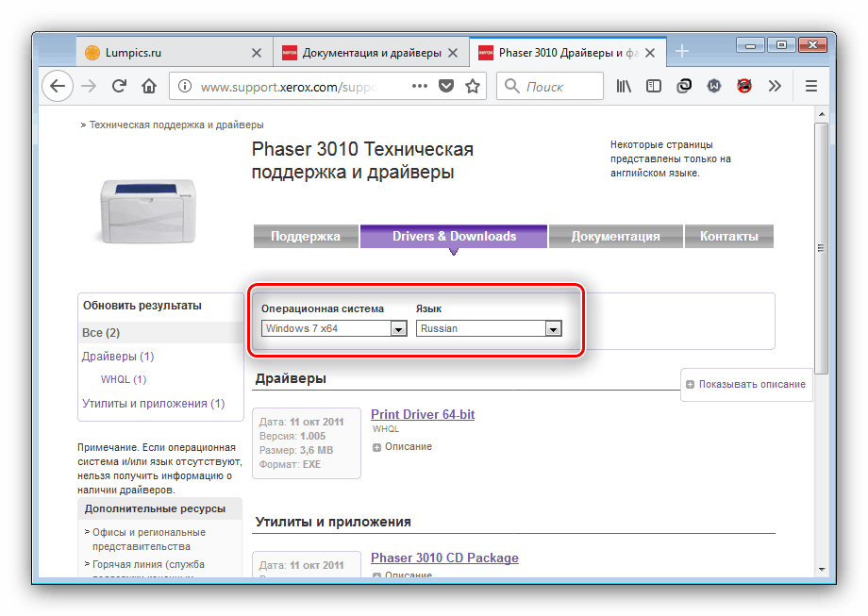Filter results by Утилиты и приложения
This screenshot has width=868, height=616.
[153, 404]
